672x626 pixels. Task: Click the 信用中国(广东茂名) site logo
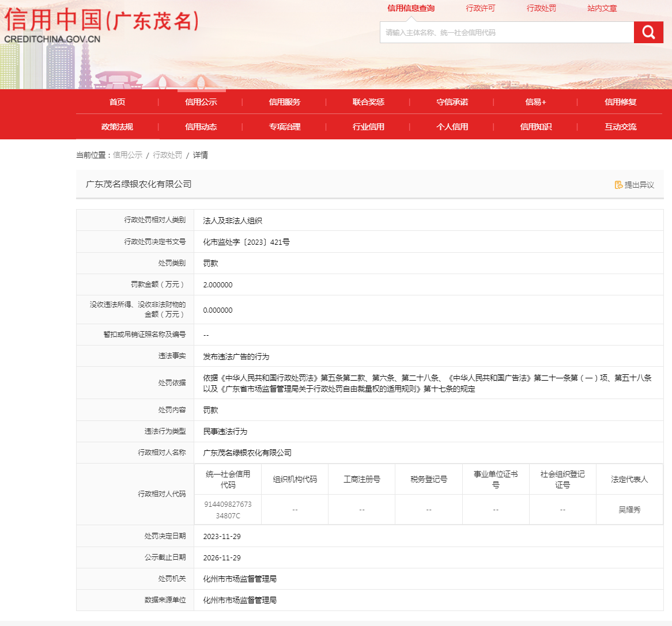pos(101,26)
